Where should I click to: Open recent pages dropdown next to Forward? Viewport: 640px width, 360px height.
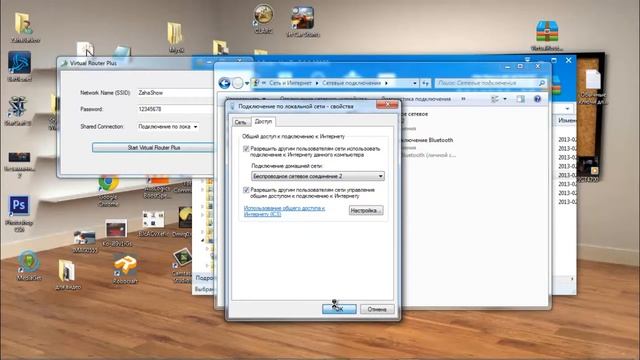tap(247, 84)
